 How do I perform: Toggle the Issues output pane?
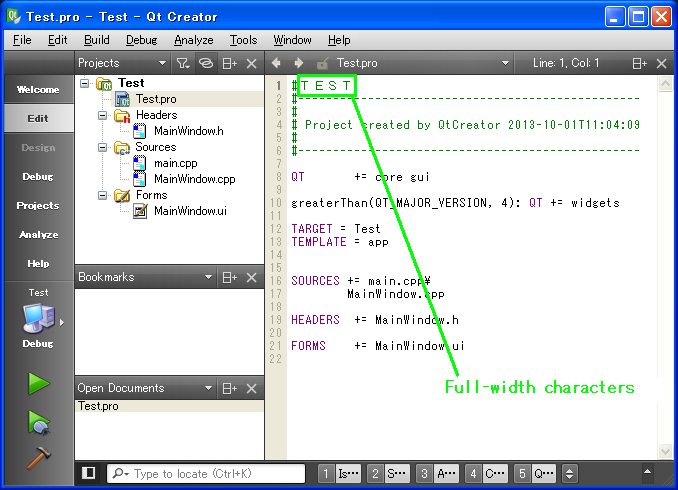tap(338, 473)
